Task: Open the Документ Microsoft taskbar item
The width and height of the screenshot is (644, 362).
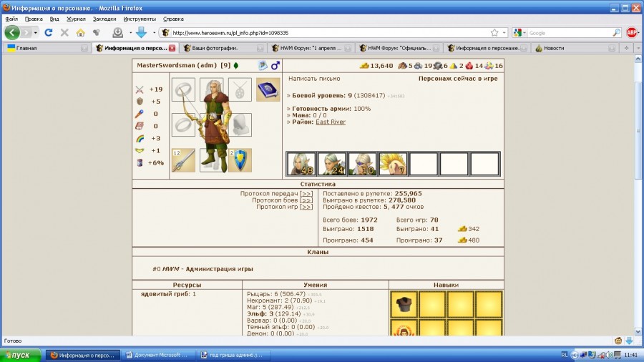Action: pyautogui.click(x=157, y=355)
